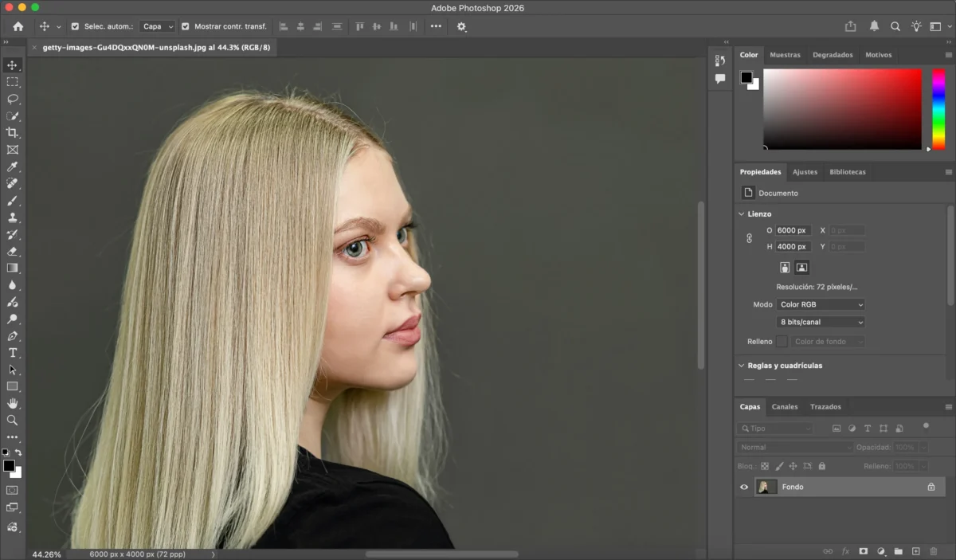Screen dimensions: 956x560
Task: Select the Zoom tool
Action: (12, 420)
